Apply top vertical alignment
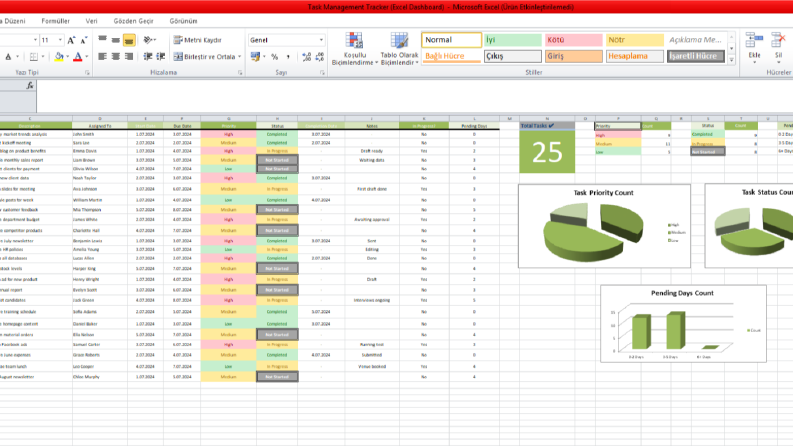Image resolution: width=793 pixels, height=446 pixels. point(102,39)
